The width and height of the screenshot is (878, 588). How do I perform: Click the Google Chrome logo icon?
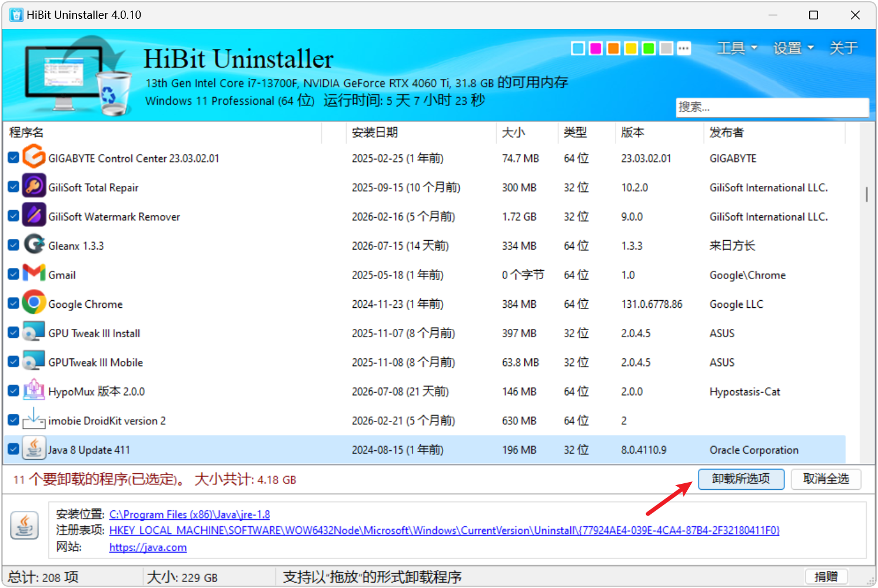(x=34, y=303)
